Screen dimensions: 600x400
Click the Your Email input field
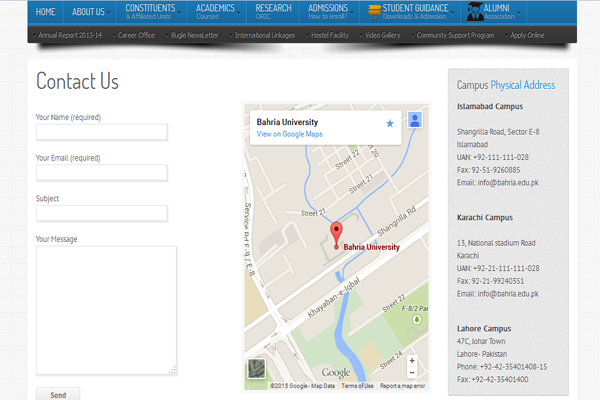[102, 173]
